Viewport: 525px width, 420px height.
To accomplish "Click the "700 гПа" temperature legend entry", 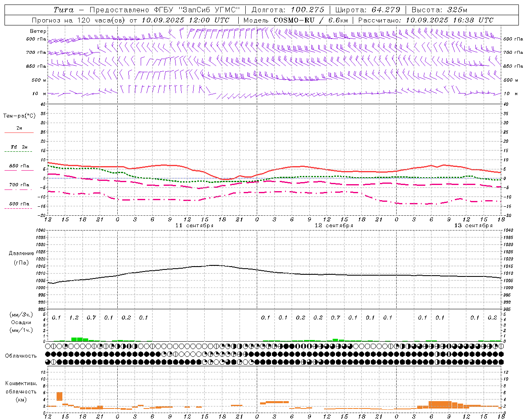I will click(19, 185).
